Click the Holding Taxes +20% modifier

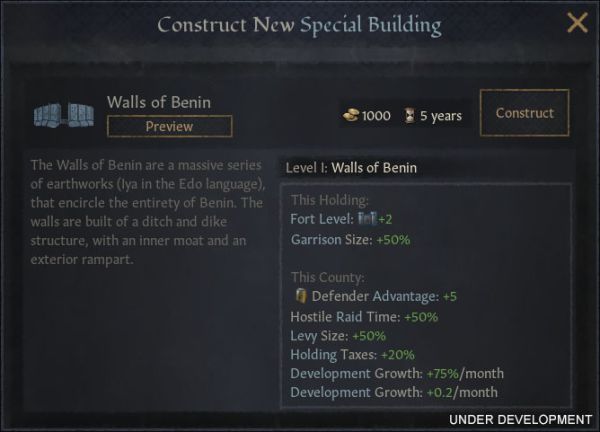point(352,355)
